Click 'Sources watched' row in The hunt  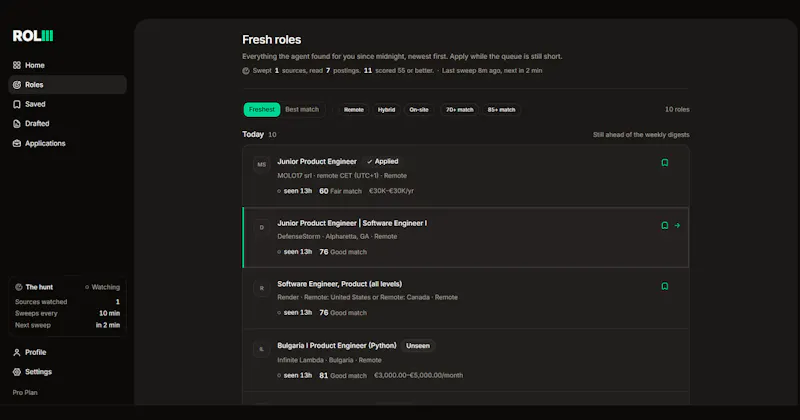[67, 302]
